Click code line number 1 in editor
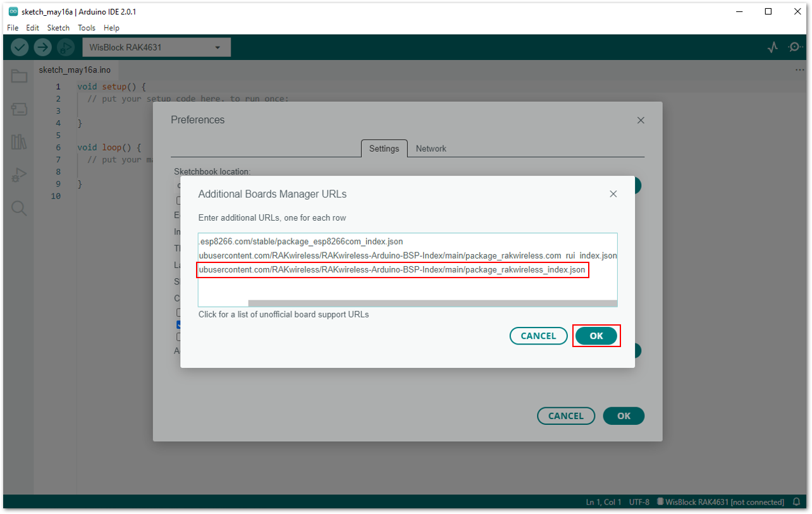 pyautogui.click(x=58, y=87)
